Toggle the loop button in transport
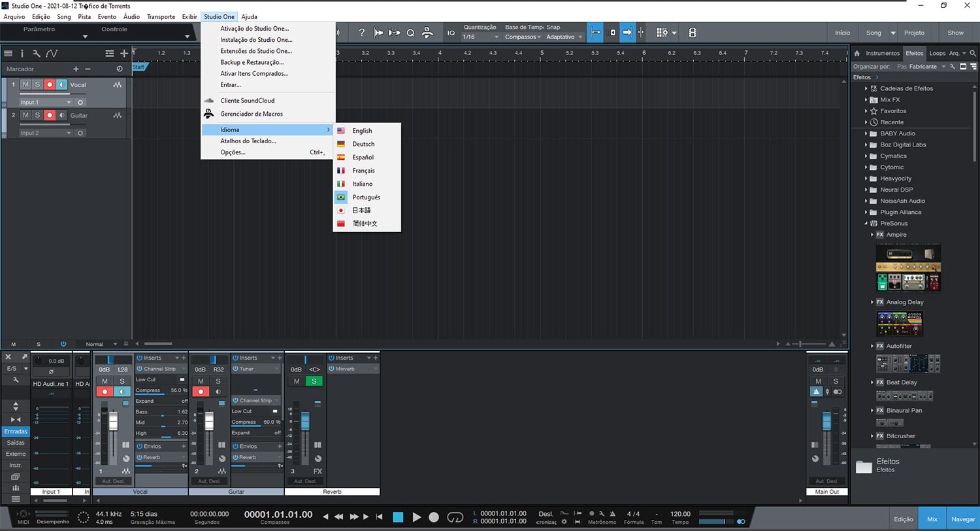Viewport: 980px width, 531px height. click(x=455, y=517)
